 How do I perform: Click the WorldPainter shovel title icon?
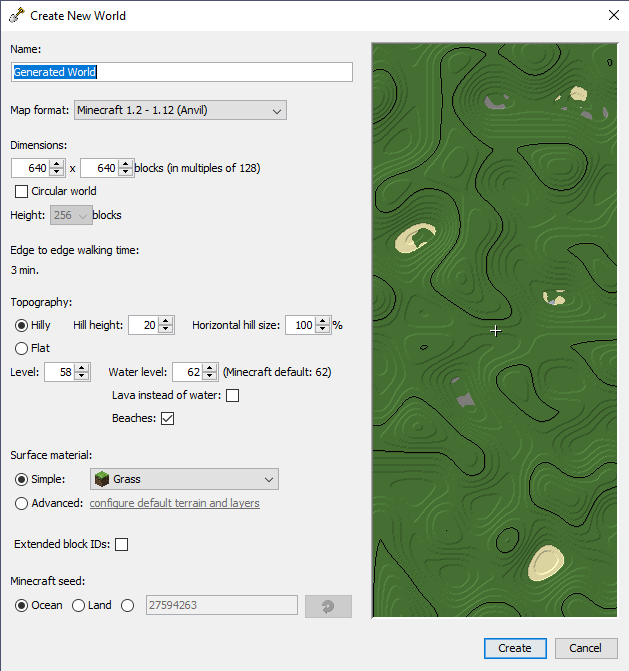[17, 15]
